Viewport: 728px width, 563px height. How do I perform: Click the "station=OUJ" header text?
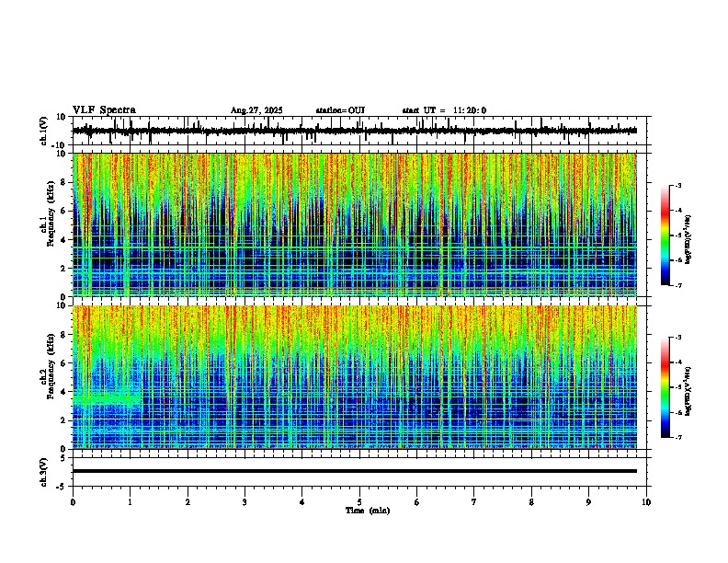point(340,110)
